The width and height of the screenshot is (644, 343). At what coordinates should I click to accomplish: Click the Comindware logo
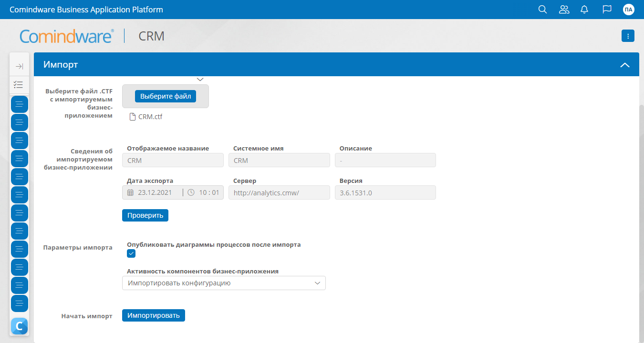click(67, 36)
